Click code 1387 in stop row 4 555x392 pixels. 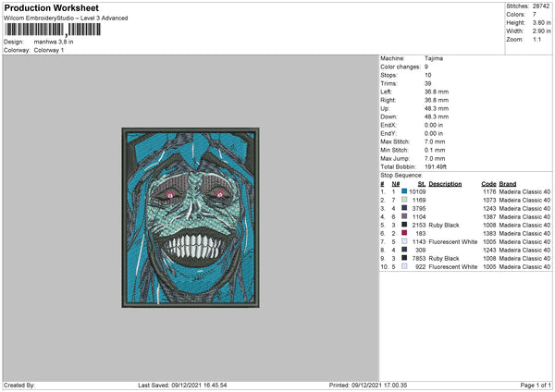tap(489, 217)
